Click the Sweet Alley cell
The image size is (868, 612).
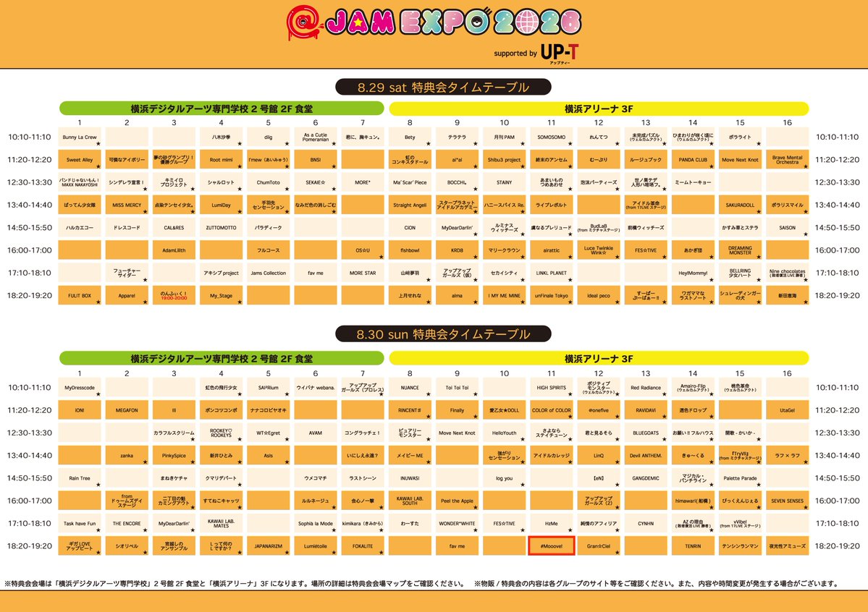coord(80,160)
